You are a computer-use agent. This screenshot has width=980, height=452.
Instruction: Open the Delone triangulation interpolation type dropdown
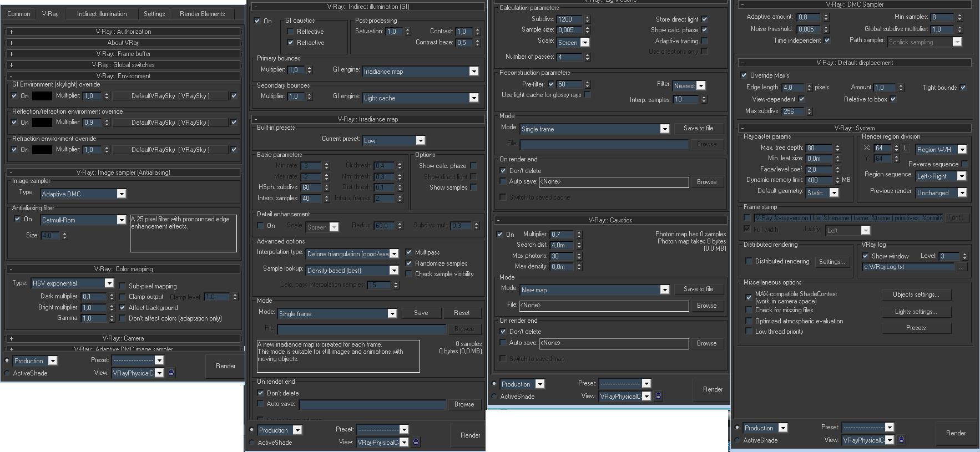[352, 253]
